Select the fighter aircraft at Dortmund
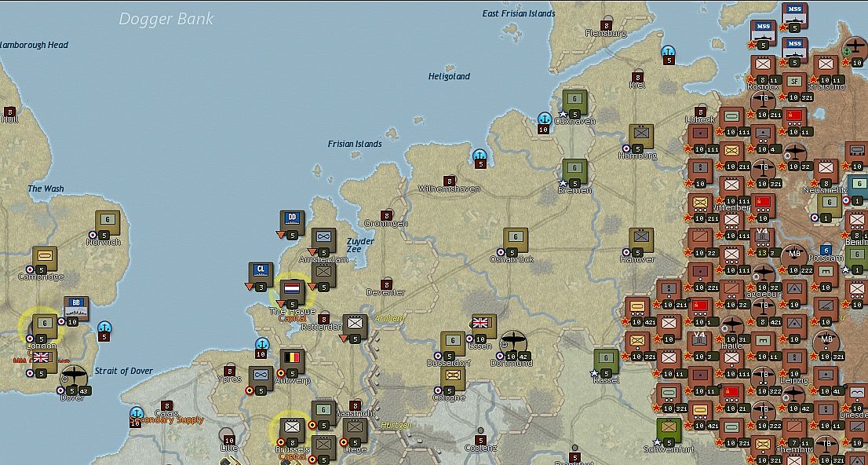This screenshot has width=868, height=465. click(513, 343)
